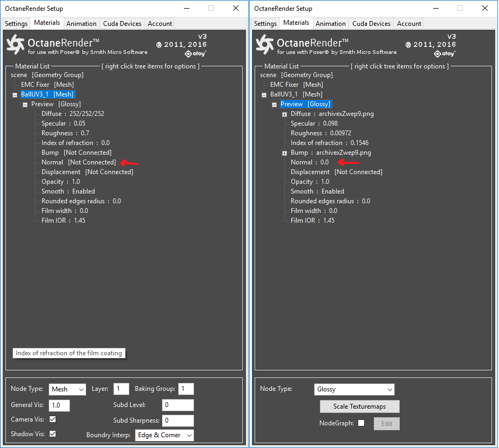This screenshot has height=448, width=499.
Task: Toggle Shadow Vis checkbox
Action: click(x=52, y=433)
